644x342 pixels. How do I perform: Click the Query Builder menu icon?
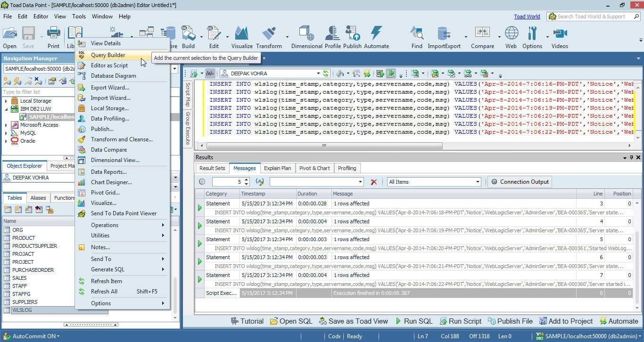click(82, 55)
